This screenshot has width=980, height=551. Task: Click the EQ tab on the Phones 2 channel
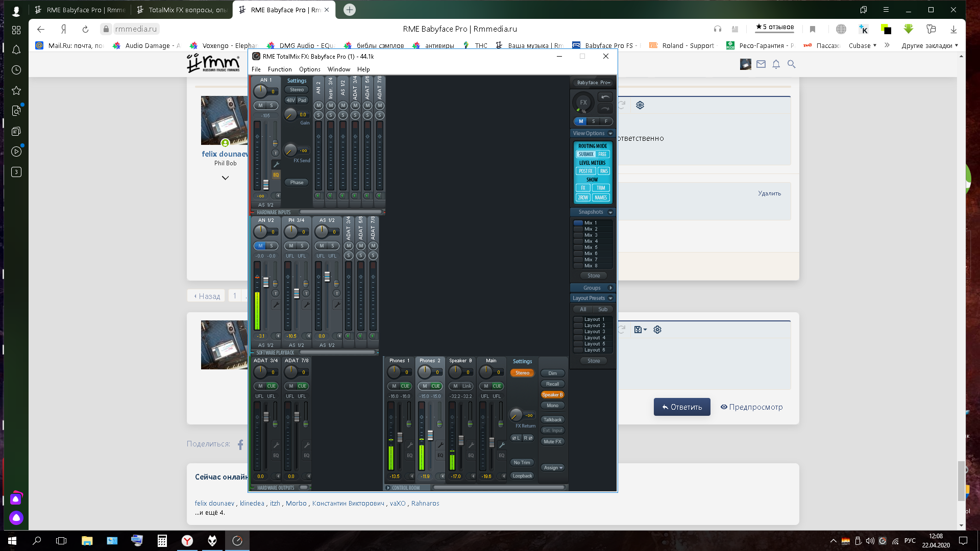440,456
